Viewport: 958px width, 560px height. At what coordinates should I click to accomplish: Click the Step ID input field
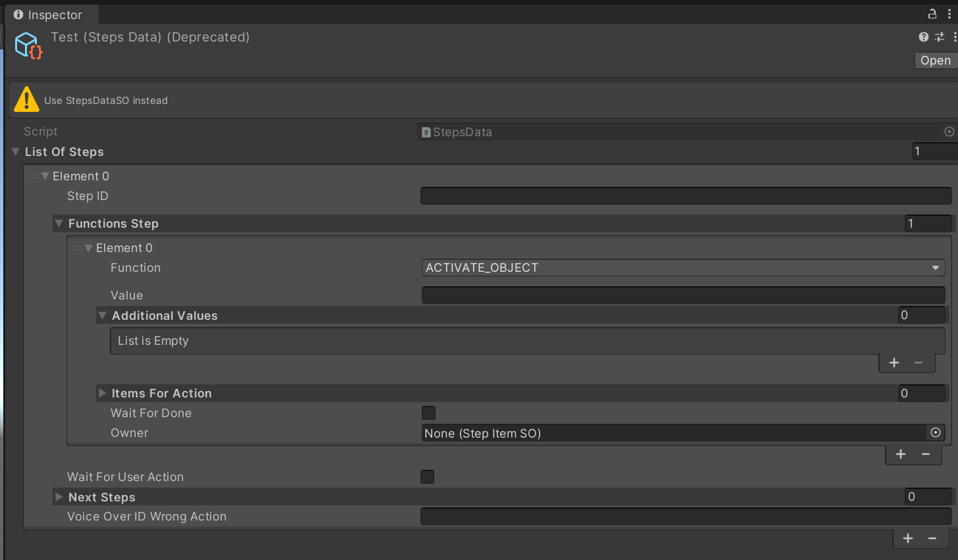pyautogui.click(x=686, y=196)
